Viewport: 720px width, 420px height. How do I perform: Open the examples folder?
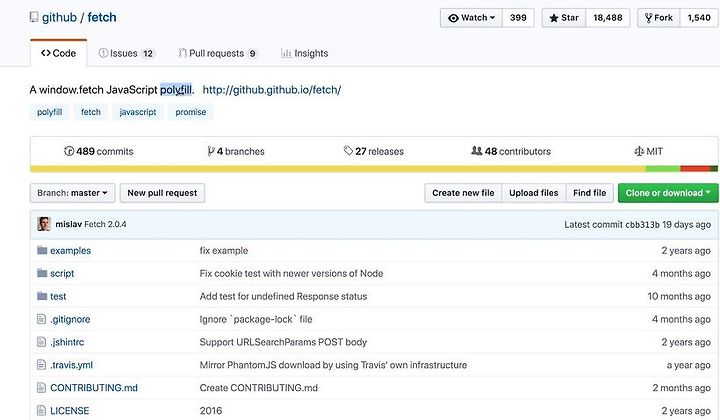(70, 251)
